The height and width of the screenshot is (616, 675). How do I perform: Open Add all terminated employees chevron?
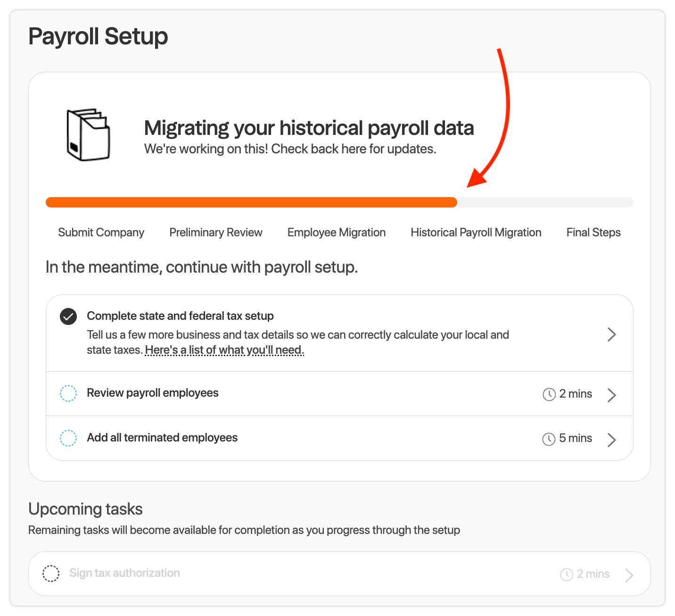click(611, 440)
